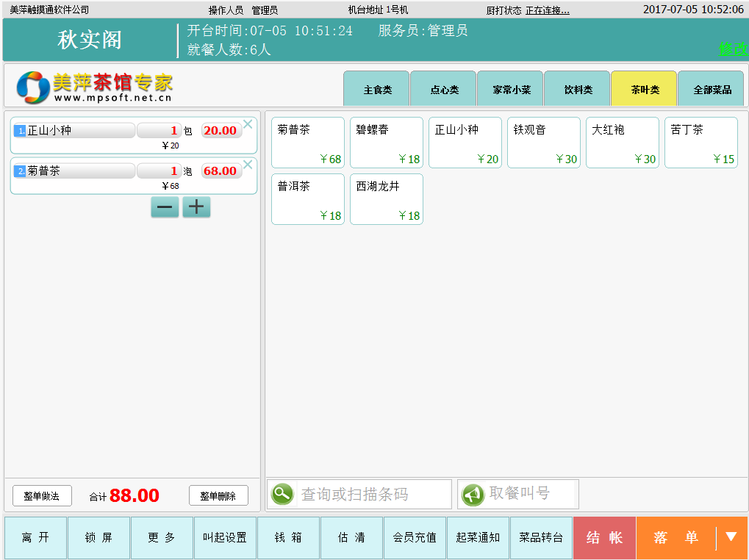Screen dimensions: 749x560
Task: Switch to the 主食类 tab
Action: pyautogui.click(x=377, y=90)
